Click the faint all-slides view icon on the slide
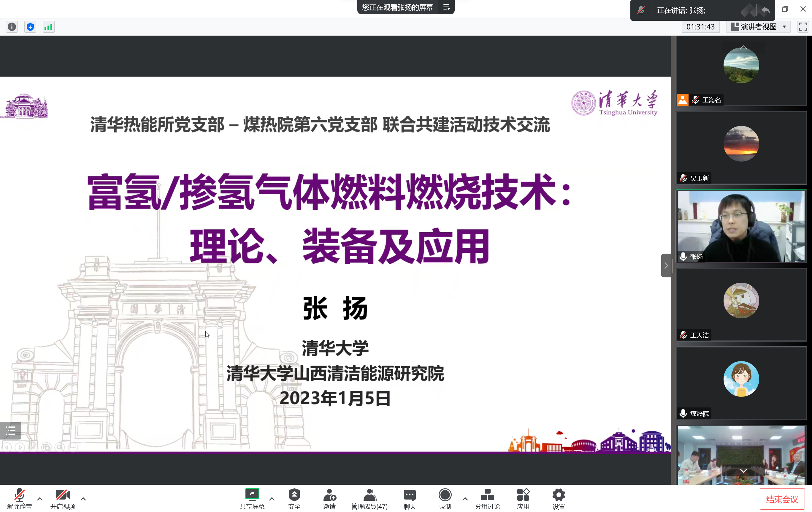 click(46, 447)
